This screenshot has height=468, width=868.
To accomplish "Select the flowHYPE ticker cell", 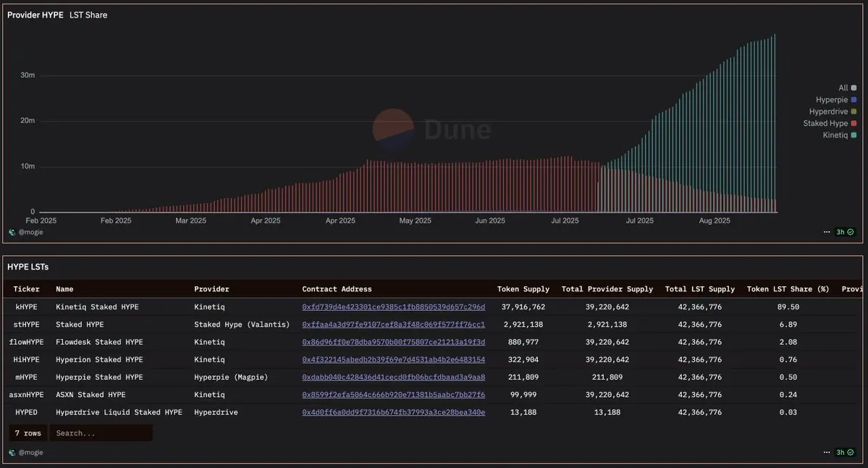I will [26, 342].
